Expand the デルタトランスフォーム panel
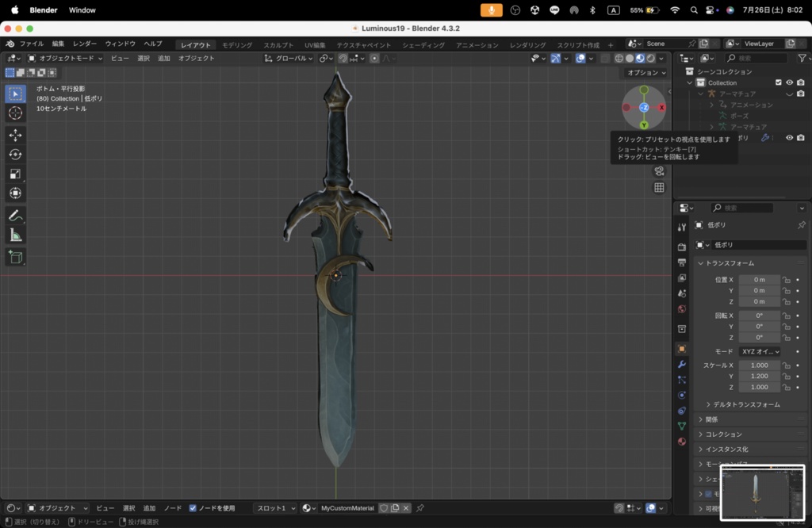 click(745, 404)
